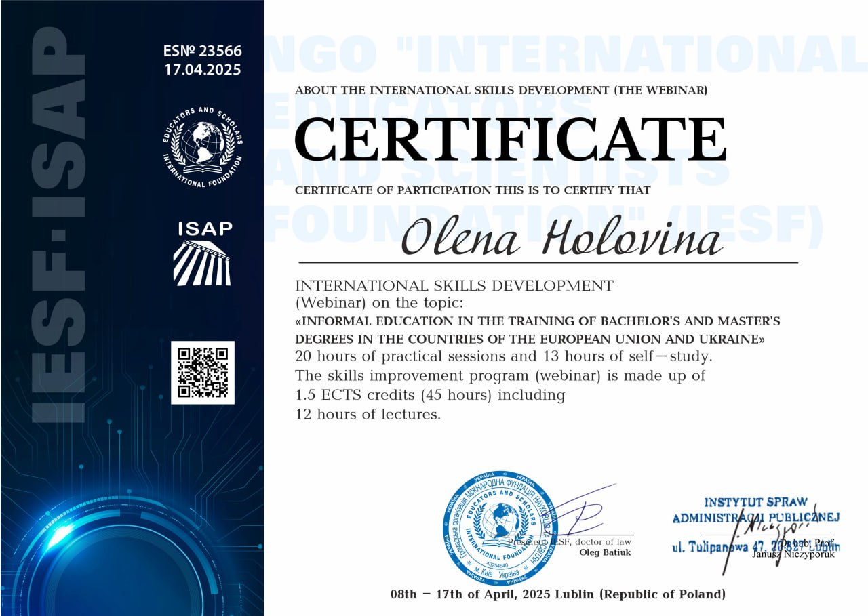Viewport: 868px width, 616px height.
Task: Click the webinar topic title in bold
Action: [x=538, y=329]
